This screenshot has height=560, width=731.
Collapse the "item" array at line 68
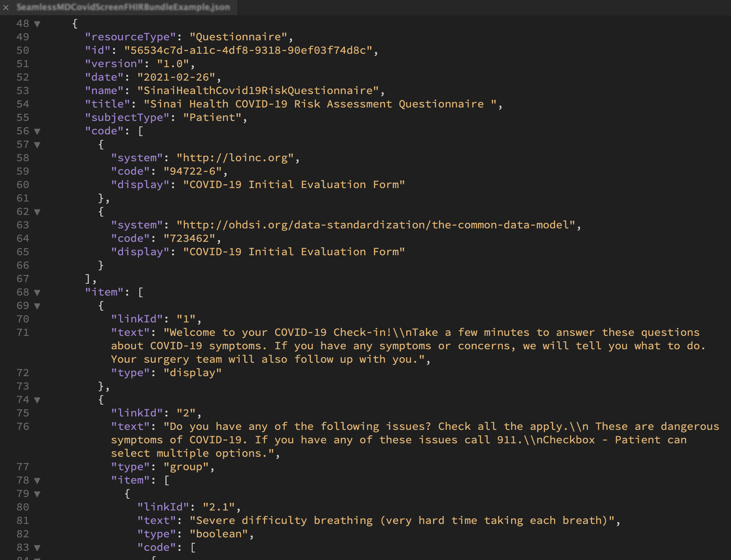37,293
